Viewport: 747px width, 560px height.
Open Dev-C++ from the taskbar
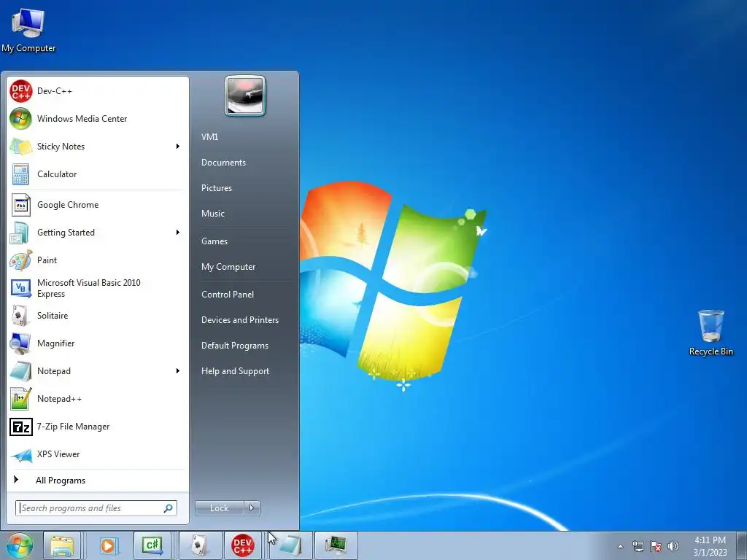coord(242,545)
